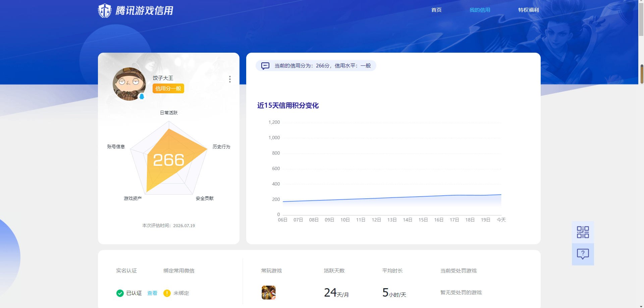Open the three-dot menu beside 饺子大王
Screen dimensions: 644x308
point(230,79)
